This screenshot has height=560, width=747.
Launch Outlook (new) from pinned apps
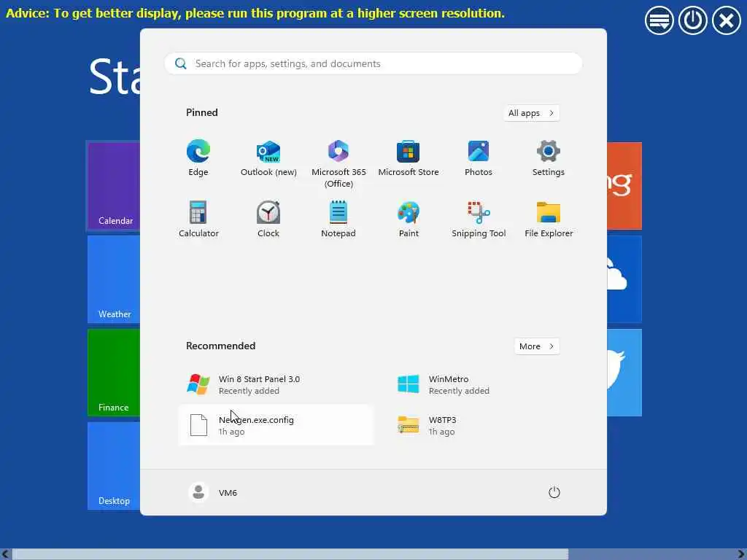coord(268,158)
